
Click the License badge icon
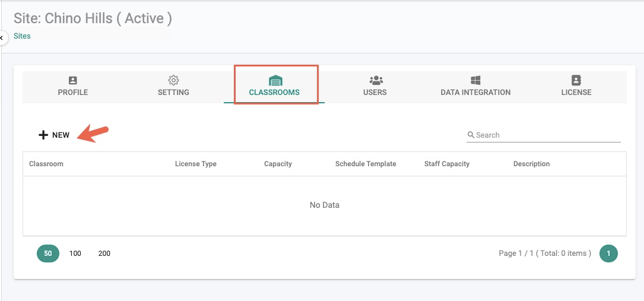[576, 80]
